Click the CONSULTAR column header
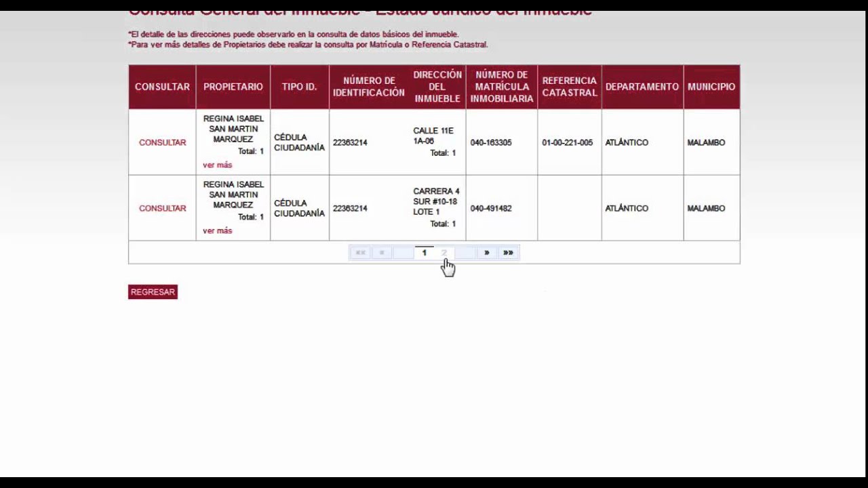This screenshot has width=868, height=488. (x=162, y=87)
